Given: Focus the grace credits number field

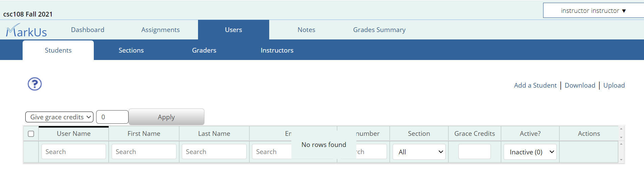Looking at the screenshot, I should coord(112,117).
